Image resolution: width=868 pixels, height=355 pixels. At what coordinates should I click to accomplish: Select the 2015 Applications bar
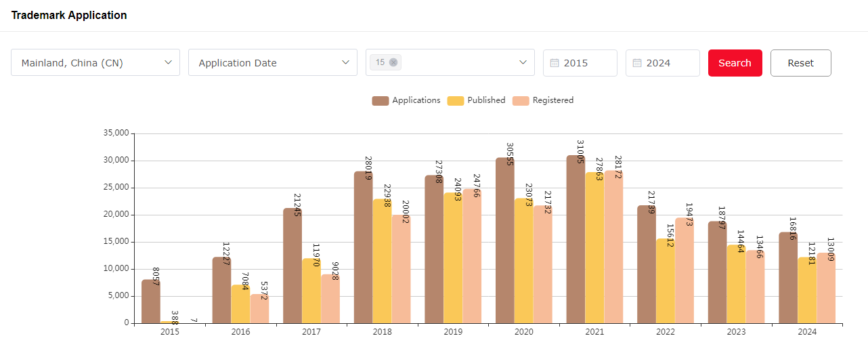pos(150,301)
